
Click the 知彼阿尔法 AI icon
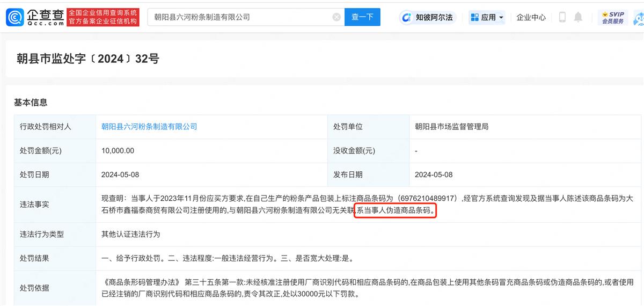pyautogui.click(x=407, y=17)
